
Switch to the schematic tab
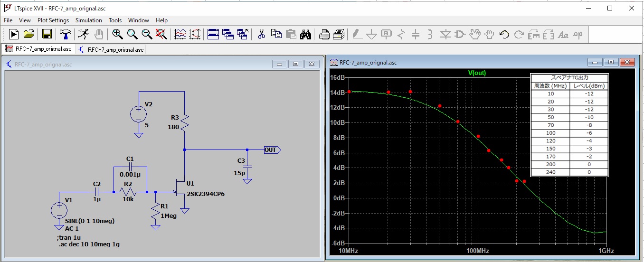click(110, 49)
